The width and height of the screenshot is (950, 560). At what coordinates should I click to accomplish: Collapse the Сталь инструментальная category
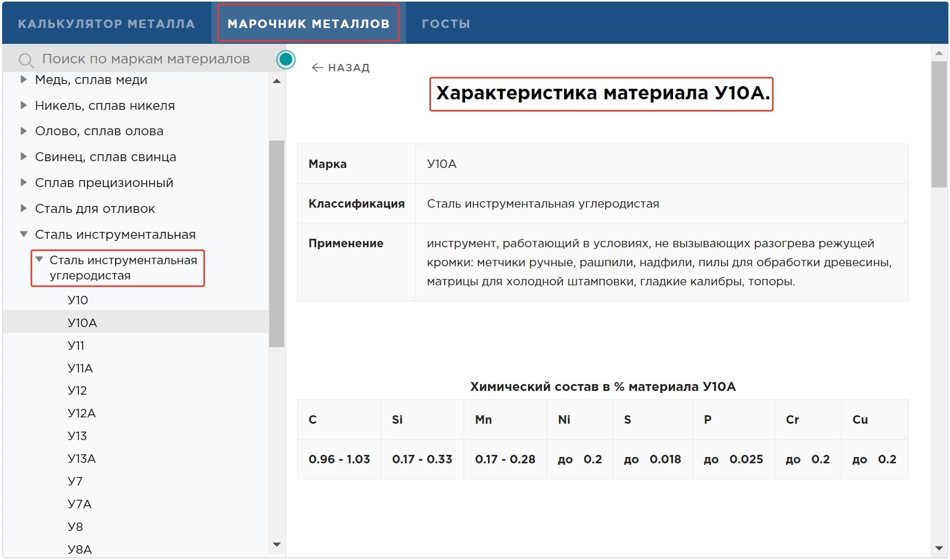23,234
